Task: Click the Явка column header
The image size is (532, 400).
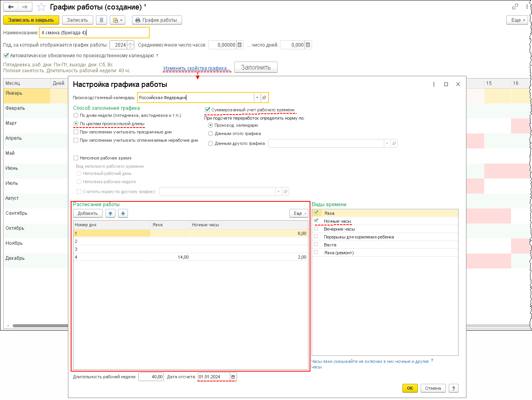Action: pos(171,225)
